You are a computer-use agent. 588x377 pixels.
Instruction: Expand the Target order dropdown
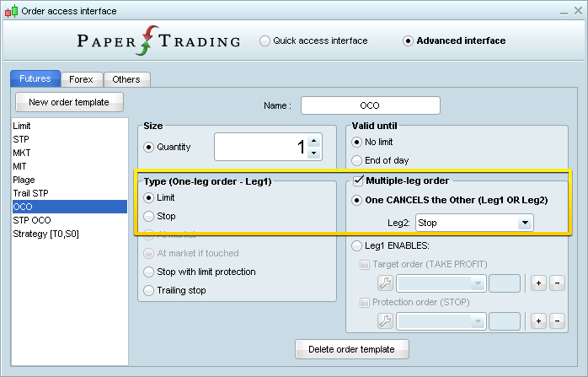(x=478, y=283)
